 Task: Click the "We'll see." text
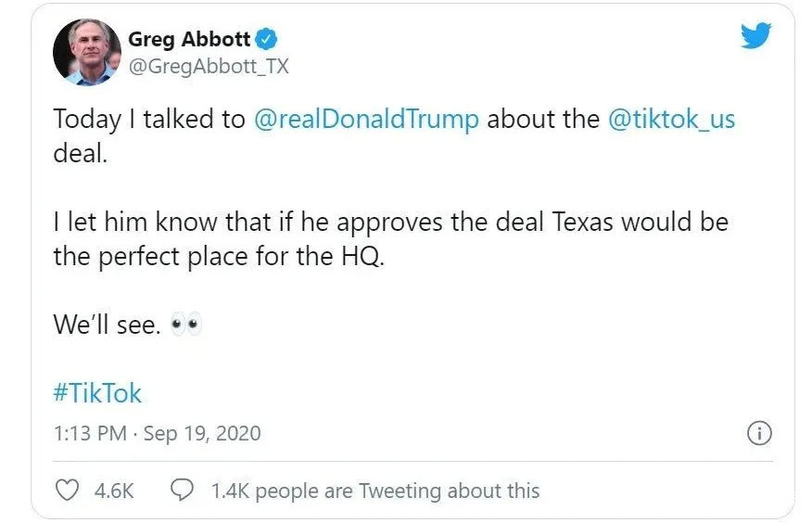click(108, 325)
